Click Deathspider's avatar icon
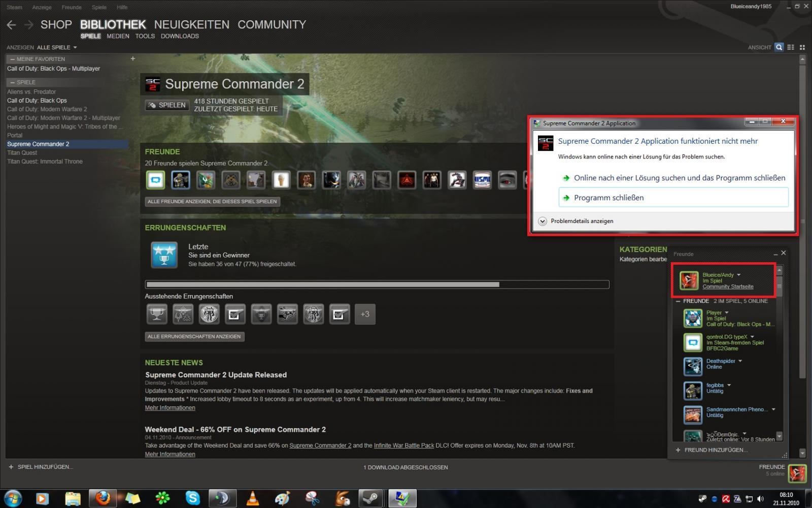 pos(693,366)
